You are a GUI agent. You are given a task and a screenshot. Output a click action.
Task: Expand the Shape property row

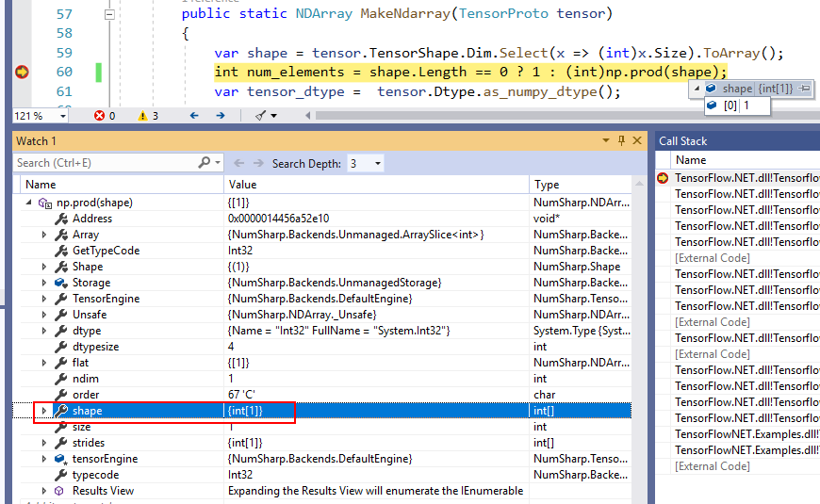[x=44, y=267]
